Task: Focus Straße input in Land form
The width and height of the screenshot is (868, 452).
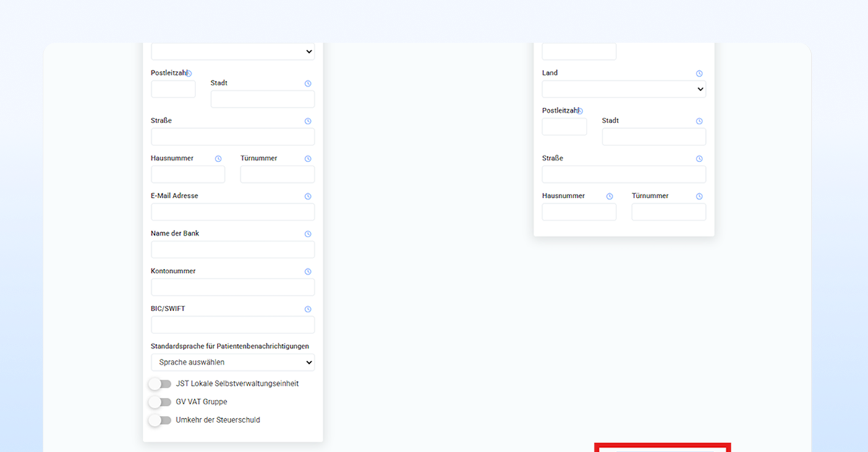Action: tap(624, 174)
